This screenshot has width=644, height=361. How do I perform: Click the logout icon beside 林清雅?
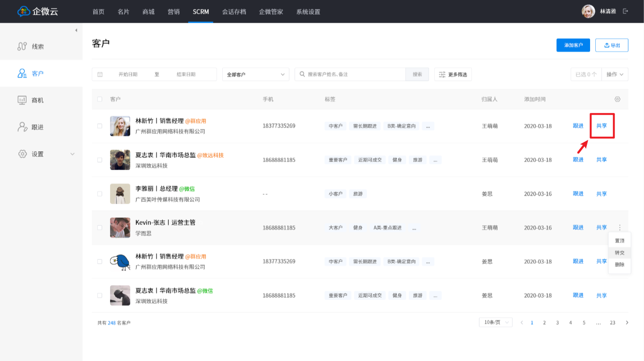(x=626, y=11)
